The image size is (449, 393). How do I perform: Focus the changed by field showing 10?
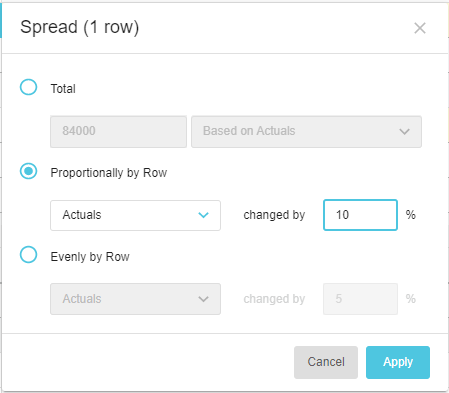point(360,215)
